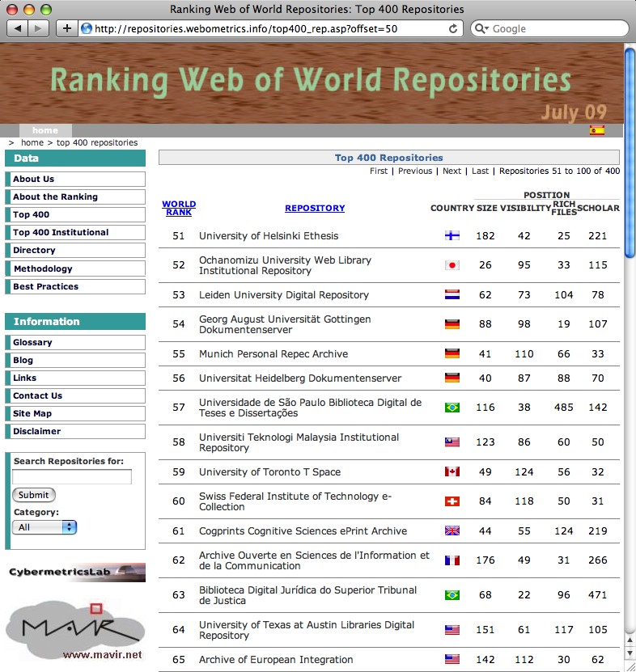Viewport: 636px width, 672px height.
Task: Click the Last pagination link
Action: 481,171
